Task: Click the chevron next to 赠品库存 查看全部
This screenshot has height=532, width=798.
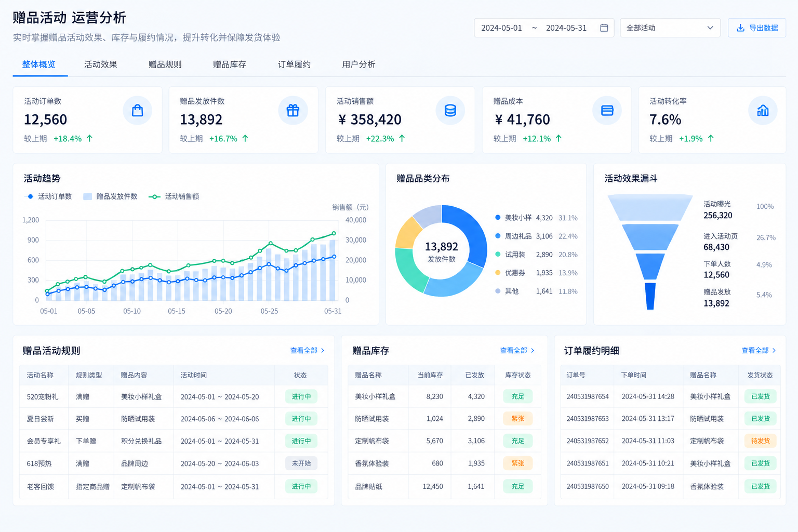Action: click(x=533, y=351)
